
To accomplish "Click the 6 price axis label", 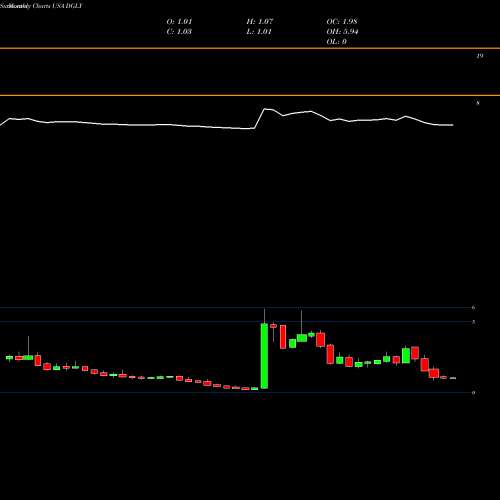I will [473, 308].
